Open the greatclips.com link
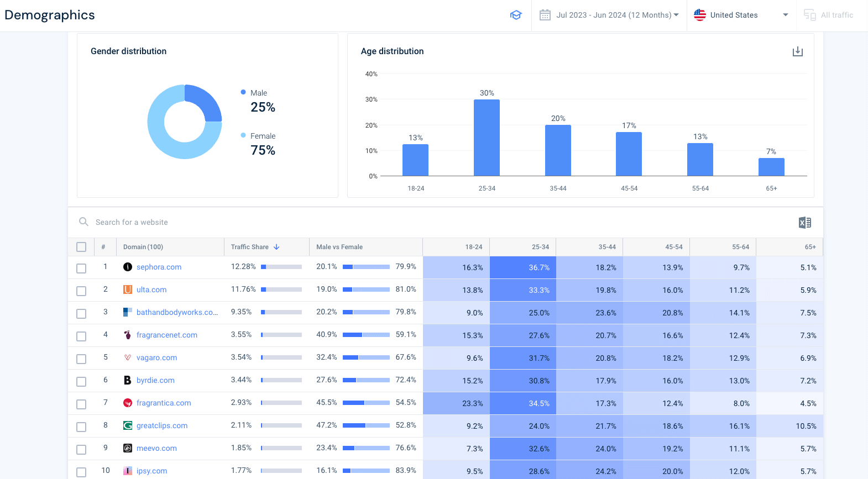Image resolution: width=868 pixels, height=479 pixels. [162, 425]
